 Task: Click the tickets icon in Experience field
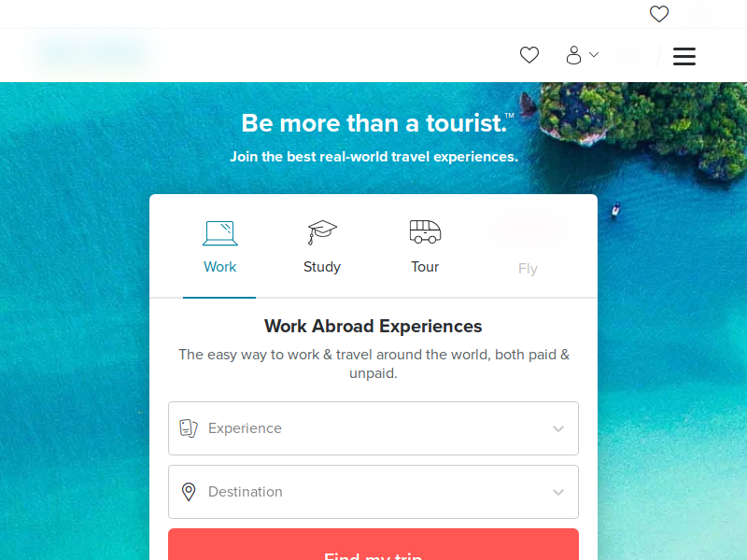[x=189, y=428]
